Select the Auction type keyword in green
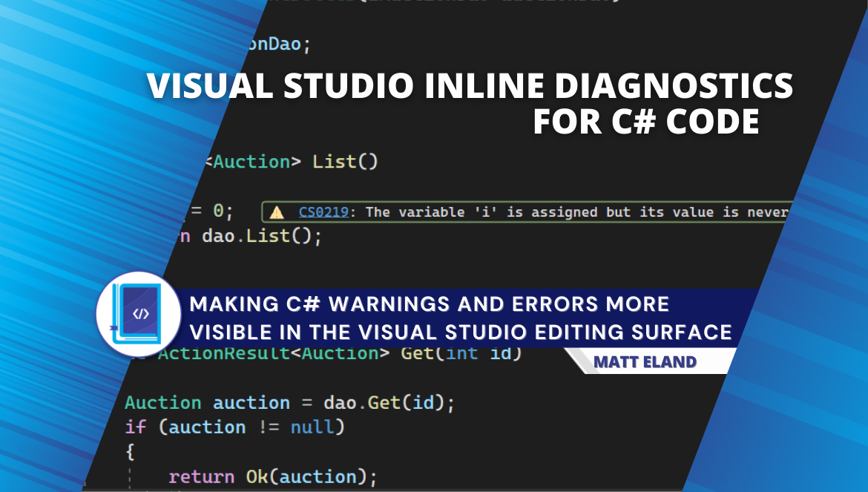Image resolution: width=868 pixels, height=492 pixels. [163, 402]
